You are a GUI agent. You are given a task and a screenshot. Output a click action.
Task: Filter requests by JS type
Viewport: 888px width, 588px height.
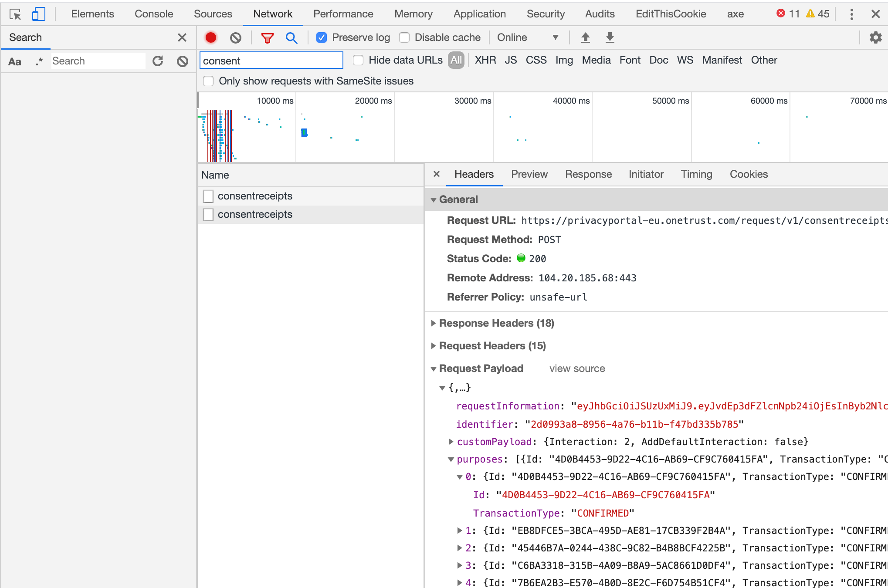(511, 60)
